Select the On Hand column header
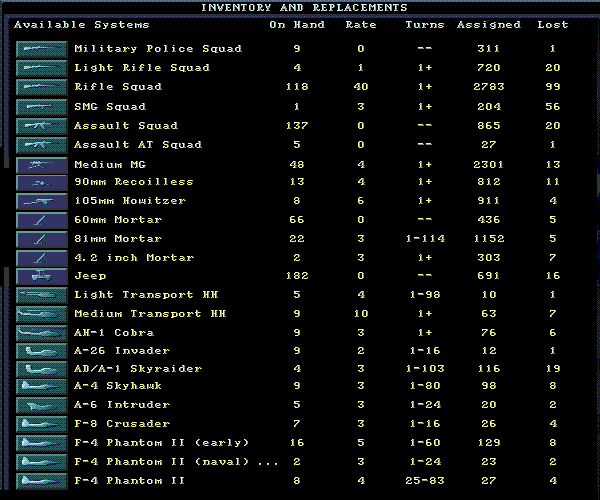This screenshot has height=500, width=600. tap(297, 25)
